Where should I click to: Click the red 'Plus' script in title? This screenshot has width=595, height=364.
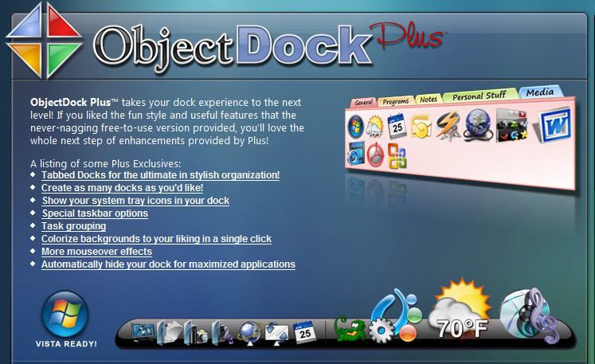point(407,36)
